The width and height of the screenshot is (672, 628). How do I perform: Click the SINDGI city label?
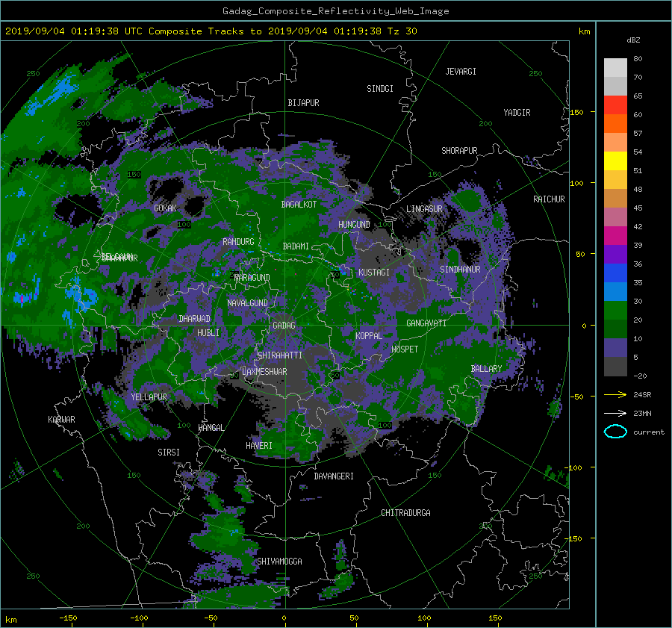[380, 89]
